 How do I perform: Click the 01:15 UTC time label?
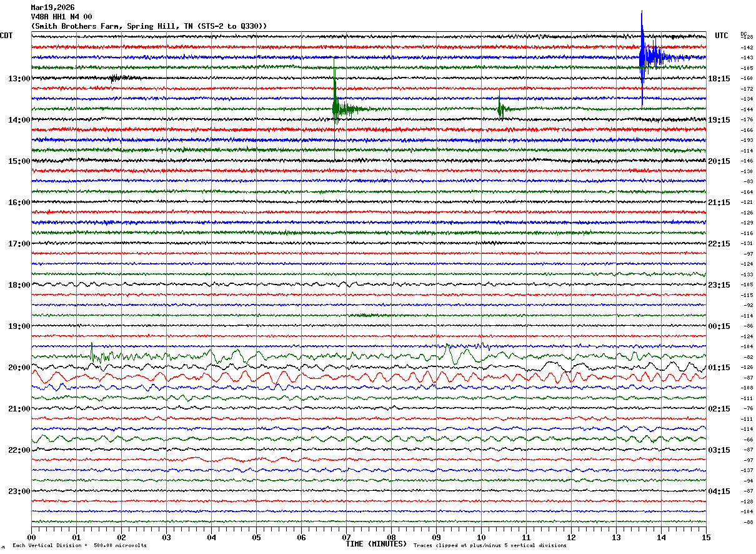(x=719, y=368)
